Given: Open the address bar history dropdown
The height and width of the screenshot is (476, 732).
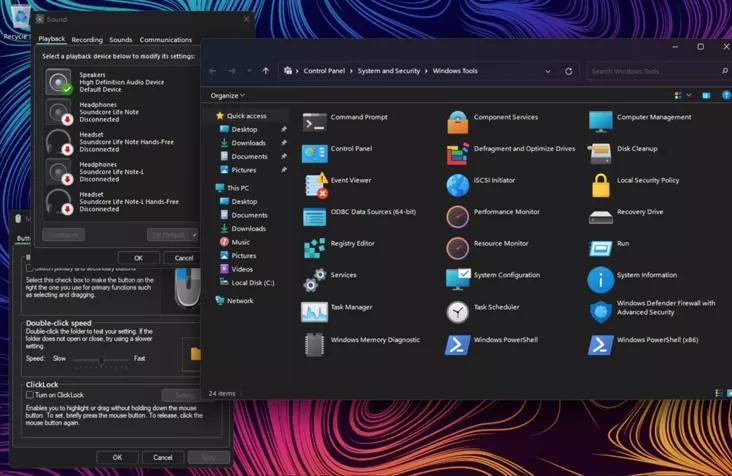Looking at the screenshot, I should point(548,72).
